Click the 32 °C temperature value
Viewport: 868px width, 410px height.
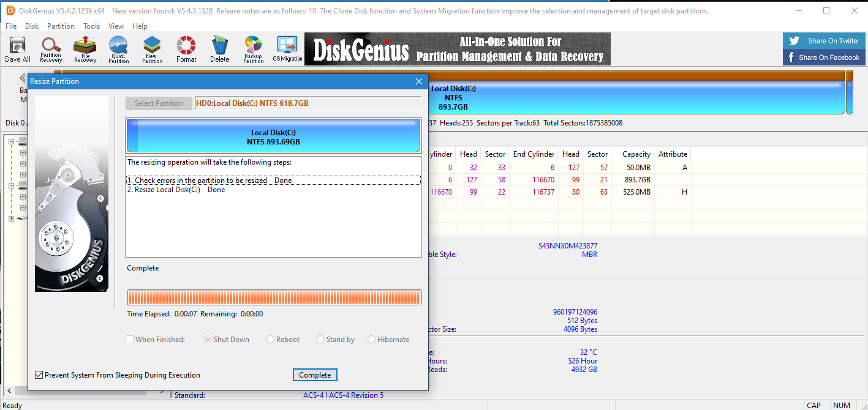(588, 352)
